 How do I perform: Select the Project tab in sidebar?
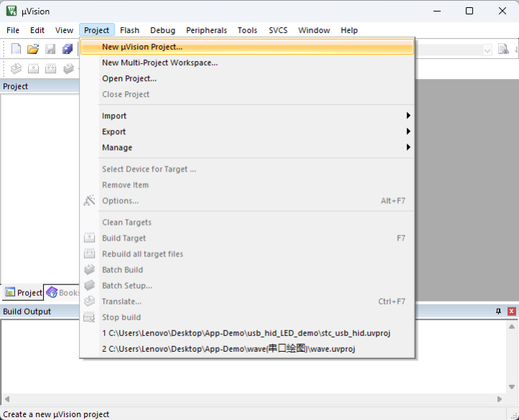tap(24, 293)
